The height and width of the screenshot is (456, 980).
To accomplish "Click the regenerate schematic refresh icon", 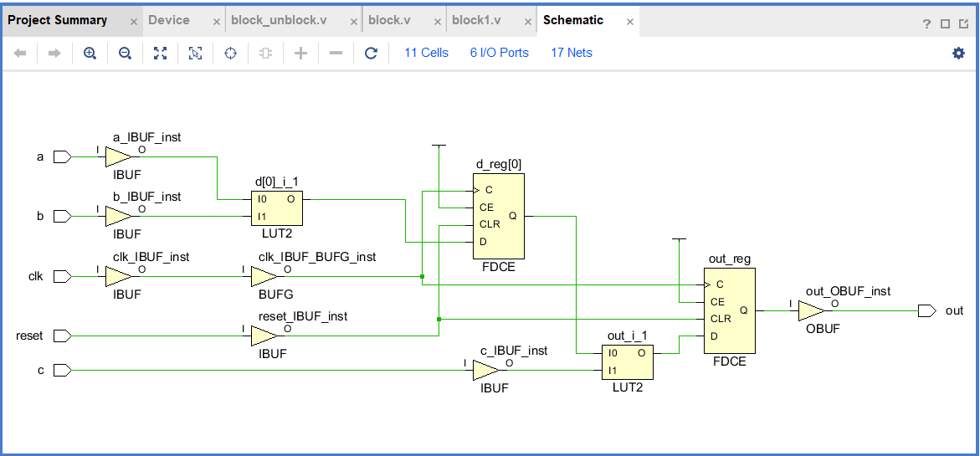I will coord(372,53).
